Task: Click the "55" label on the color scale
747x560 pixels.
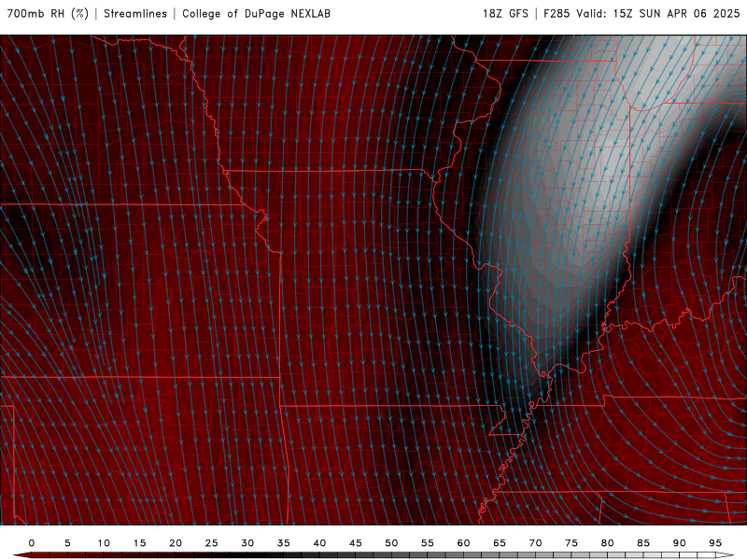Action: [x=428, y=543]
